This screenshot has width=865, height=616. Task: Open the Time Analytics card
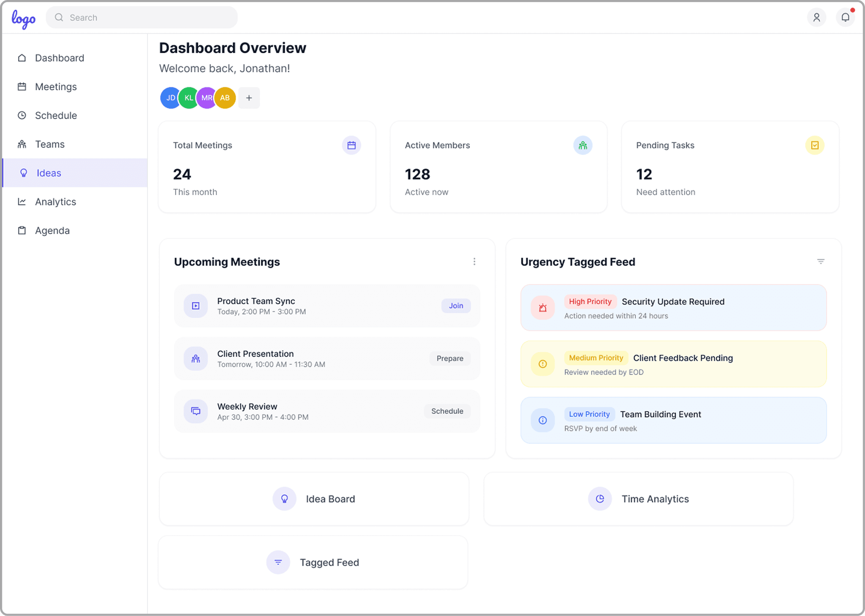pyautogui.click(x=638, y=499)
